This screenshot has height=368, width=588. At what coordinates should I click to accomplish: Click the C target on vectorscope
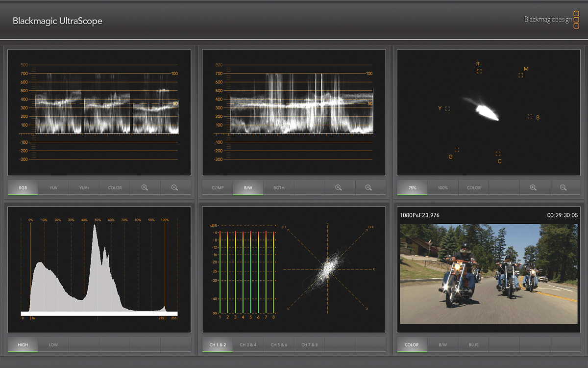[498, 154]
